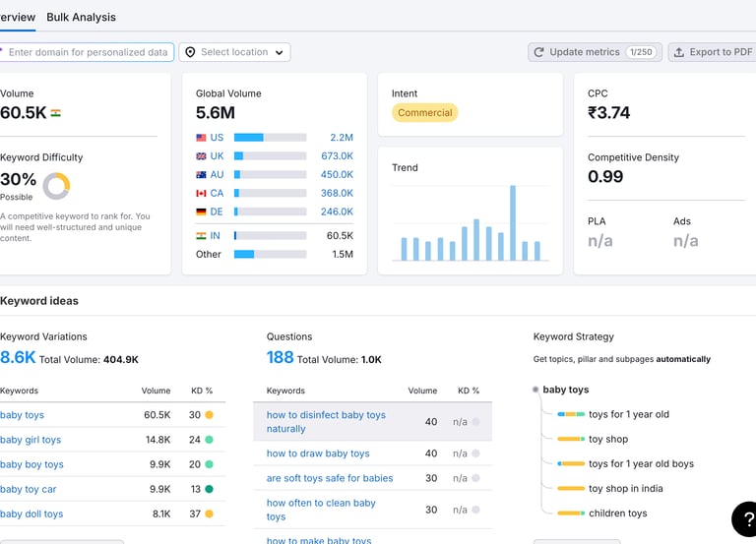Select children toys topic
Image resolution: width=756 pixels, height=544 pixels.
pos(617,514)
